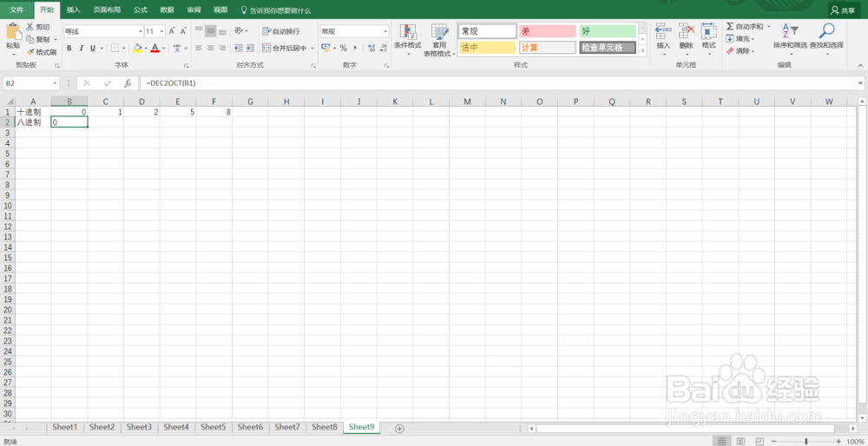Align text right
This screenshot has height=446, width=868.
(222, 48)
